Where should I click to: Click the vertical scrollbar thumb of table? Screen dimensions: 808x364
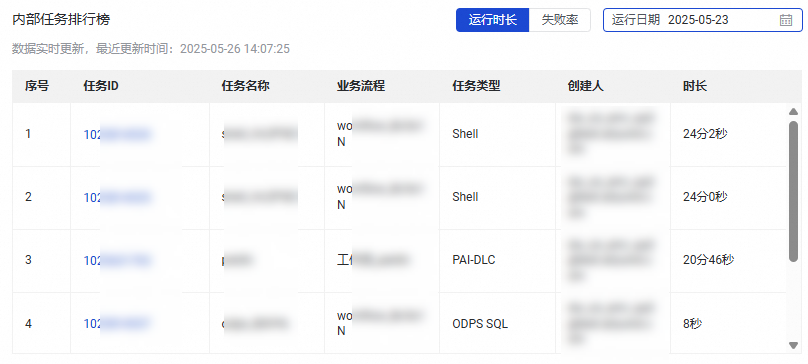(x=794, y=190)
